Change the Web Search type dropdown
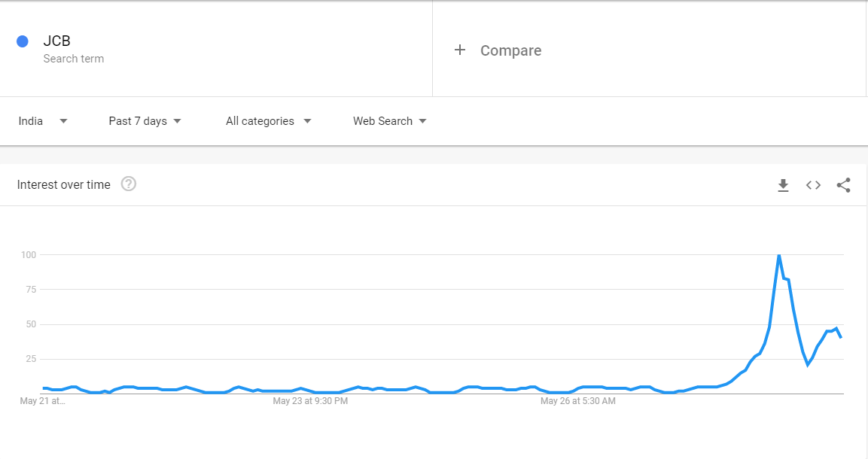This screenshot has height=459, width=868. [389, 121]
